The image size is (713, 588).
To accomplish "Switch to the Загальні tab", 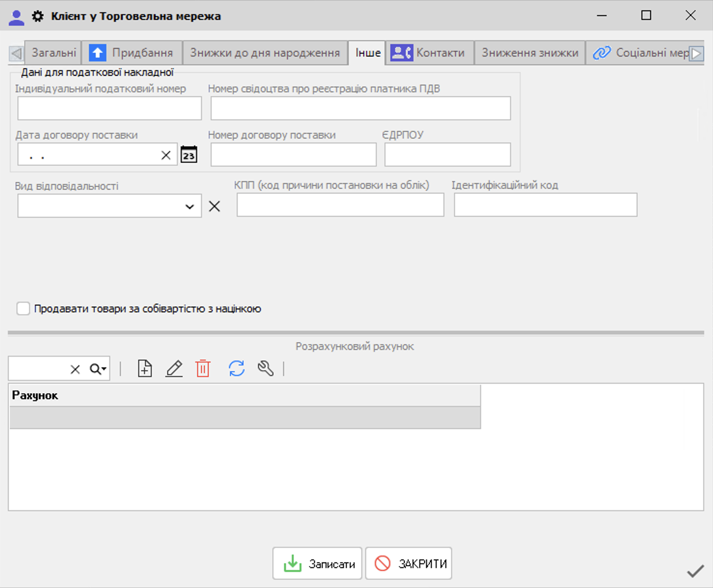I will tap(54, 53).
